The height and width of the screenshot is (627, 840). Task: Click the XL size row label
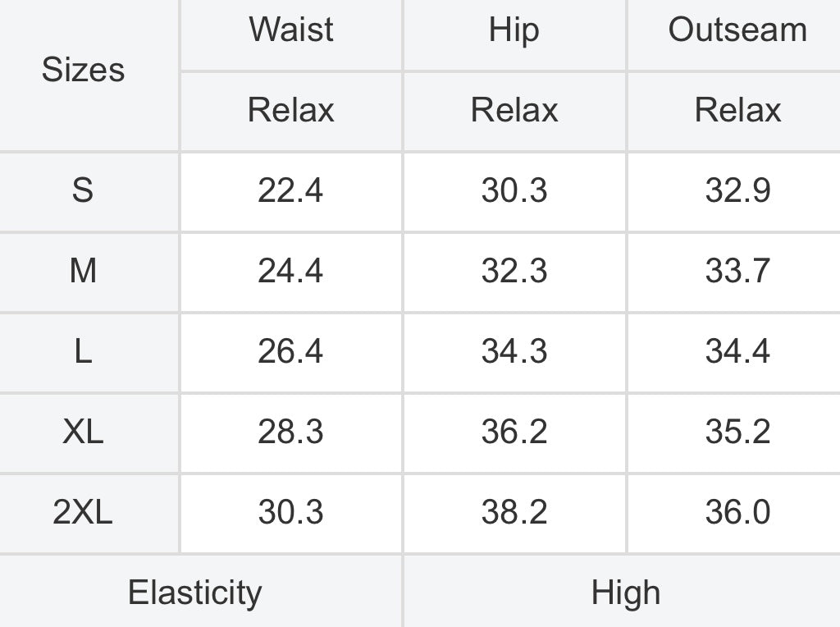83,432
